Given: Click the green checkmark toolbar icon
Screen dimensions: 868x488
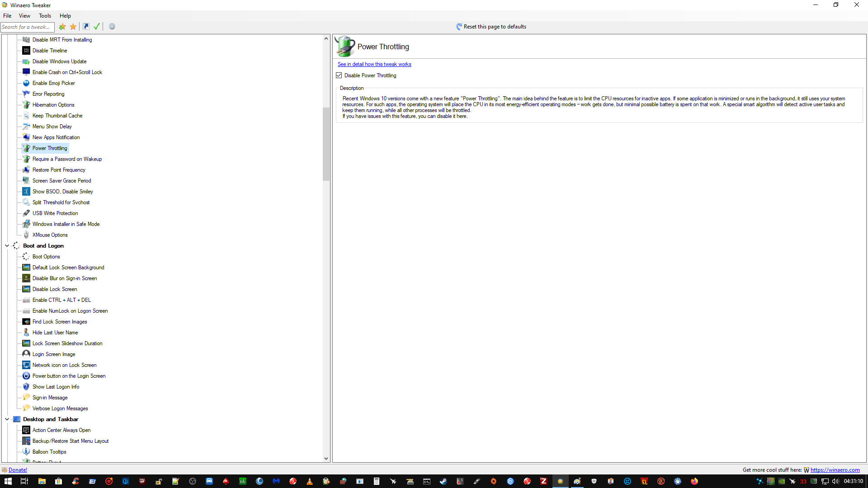Looking at the screenshot, I should (97, 27).
